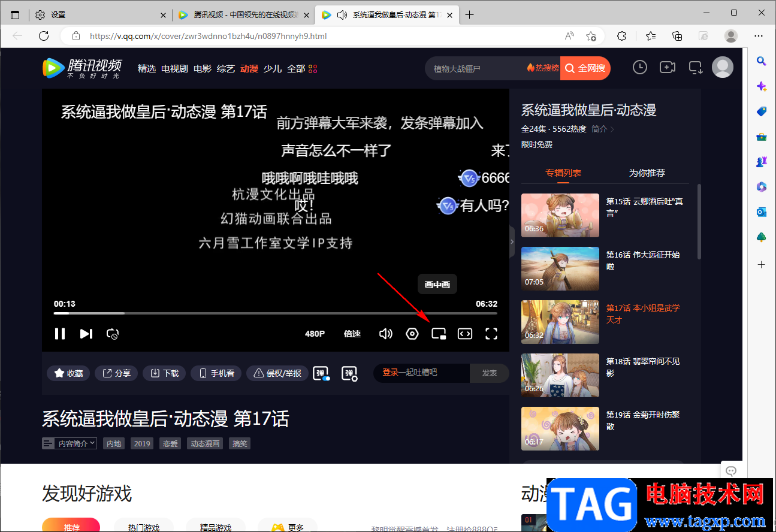Viewport: 776px width, 532px height.
Task: Open the hexagon player settings icon
Action: tap(412, 334)
